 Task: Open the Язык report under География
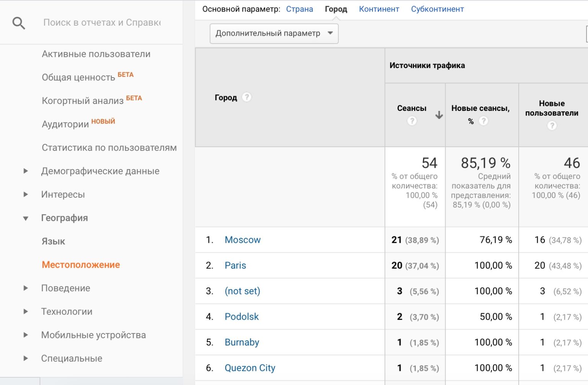(x=53, y=241)
